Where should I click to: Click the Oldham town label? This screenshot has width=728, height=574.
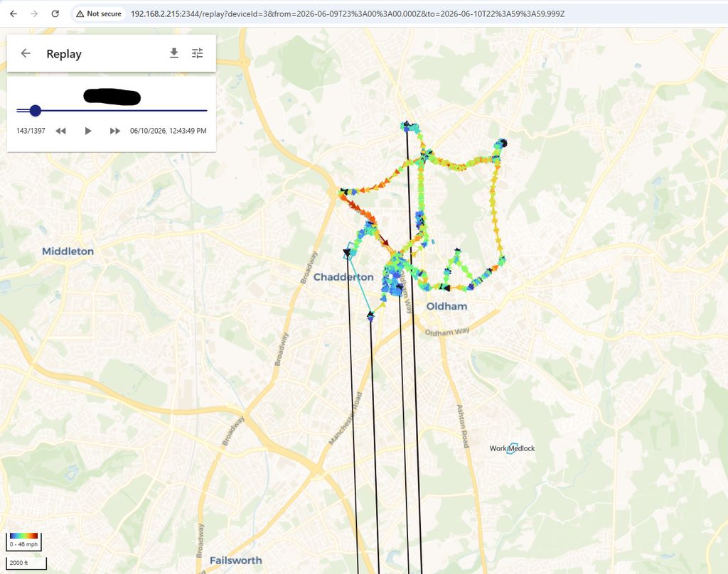click(x=446, y=306)
